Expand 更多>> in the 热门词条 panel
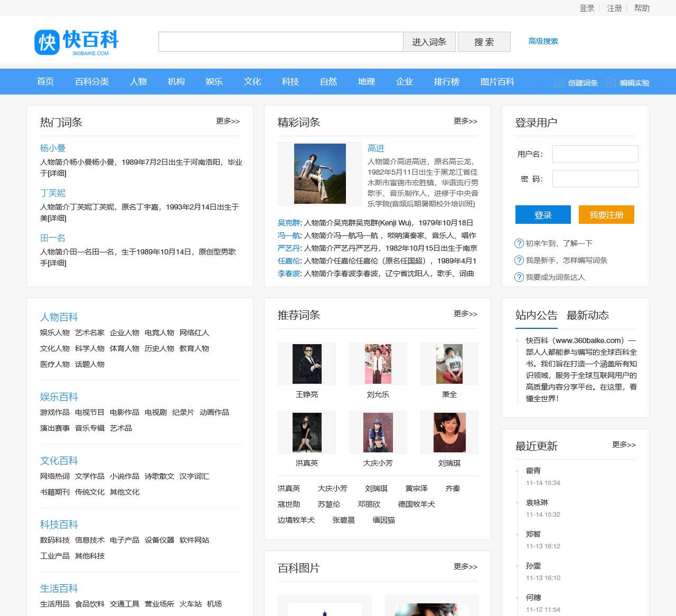Screen dimensions: 676x616 228,121
